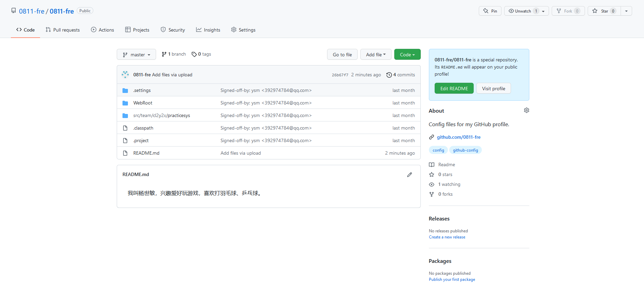The image size is (644, 290).
Task: Open the .classpath file
Action: point(143,128)
